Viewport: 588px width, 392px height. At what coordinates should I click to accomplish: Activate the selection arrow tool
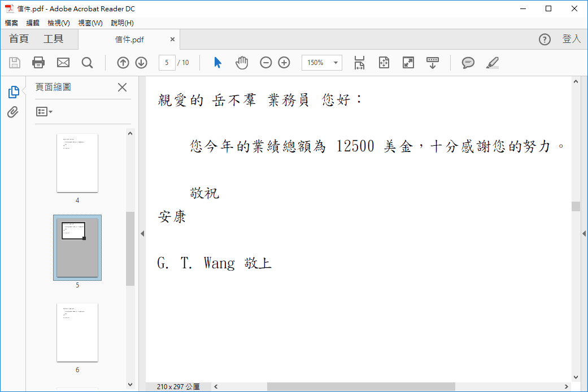click(x=217, y=63)
